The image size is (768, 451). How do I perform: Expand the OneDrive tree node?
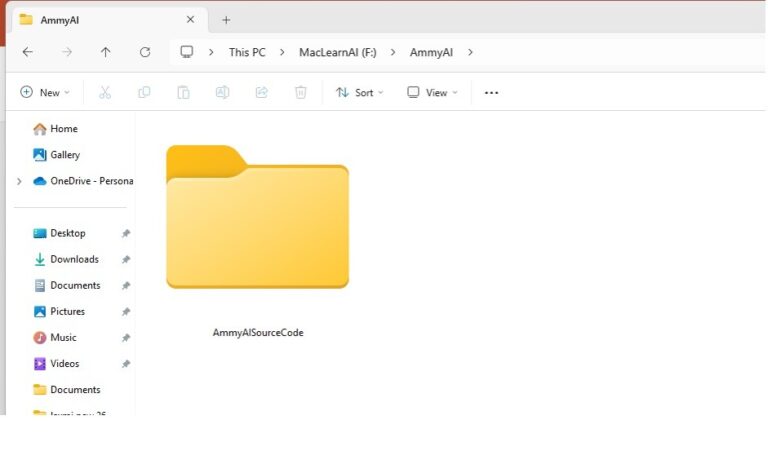pos(19,181)
